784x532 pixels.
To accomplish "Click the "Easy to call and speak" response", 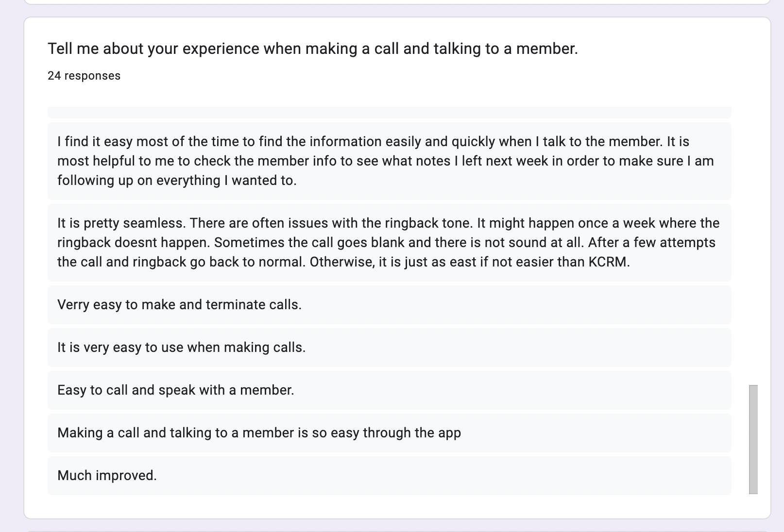I will pos(389,390).
